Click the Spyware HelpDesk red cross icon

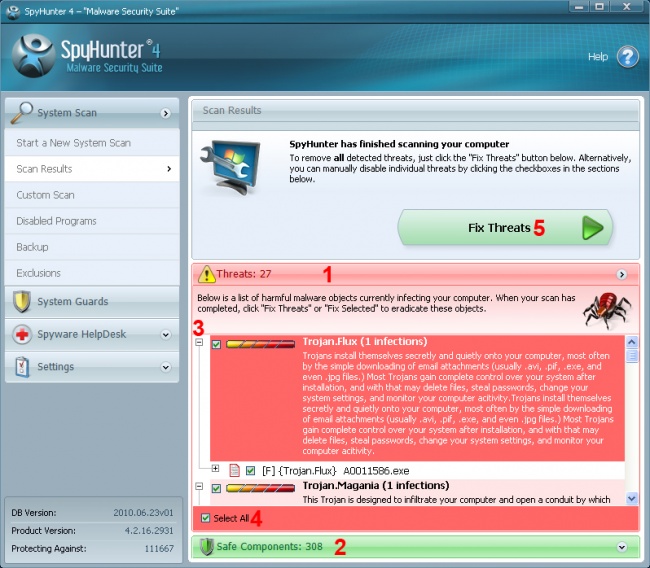pos(22,334)
